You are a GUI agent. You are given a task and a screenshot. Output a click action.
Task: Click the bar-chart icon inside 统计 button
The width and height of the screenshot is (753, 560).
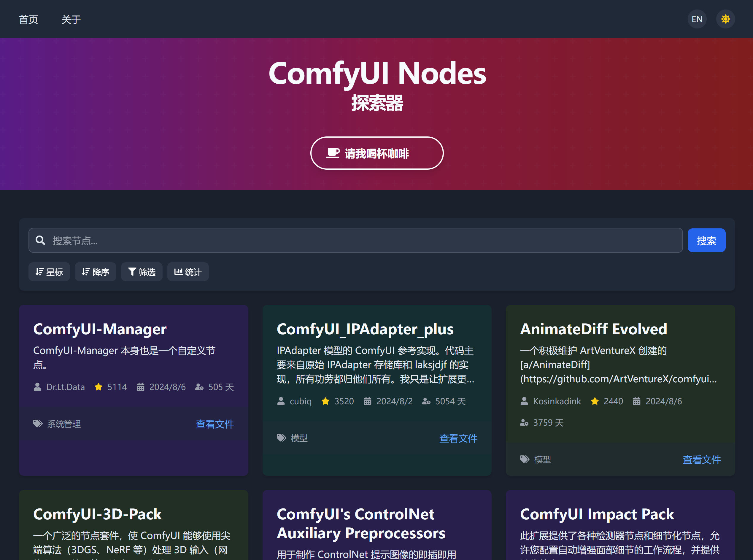pos(178,271)
